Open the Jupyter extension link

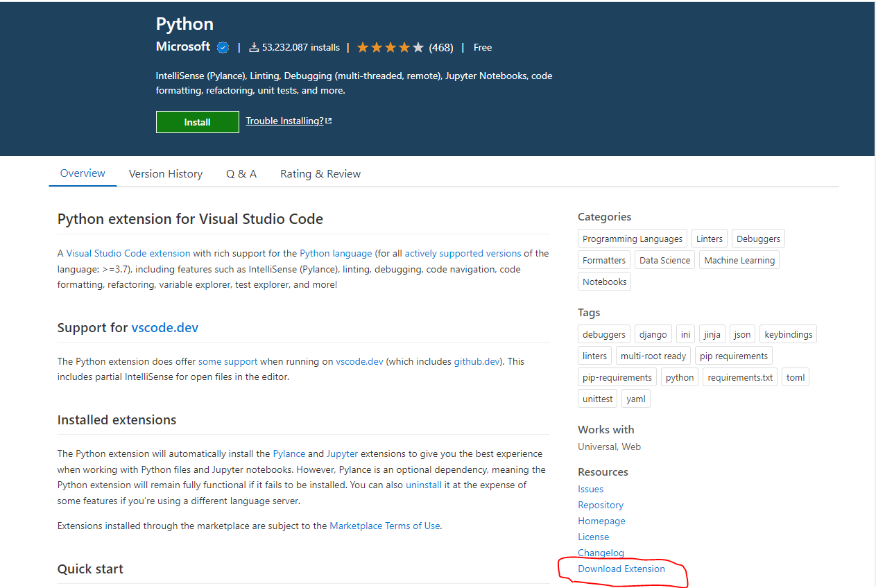point(343,453)
